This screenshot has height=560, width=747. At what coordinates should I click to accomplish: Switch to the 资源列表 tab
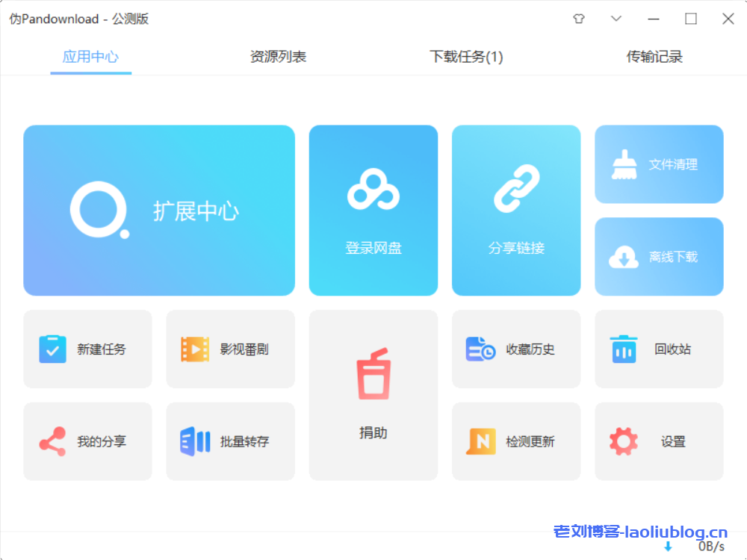coord(279,56)
